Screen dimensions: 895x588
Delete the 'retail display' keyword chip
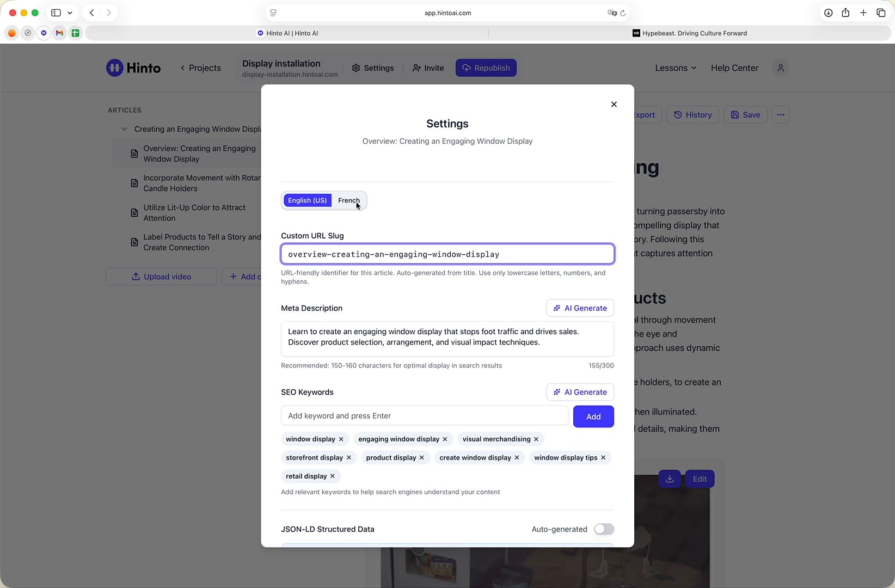point(333,476)
